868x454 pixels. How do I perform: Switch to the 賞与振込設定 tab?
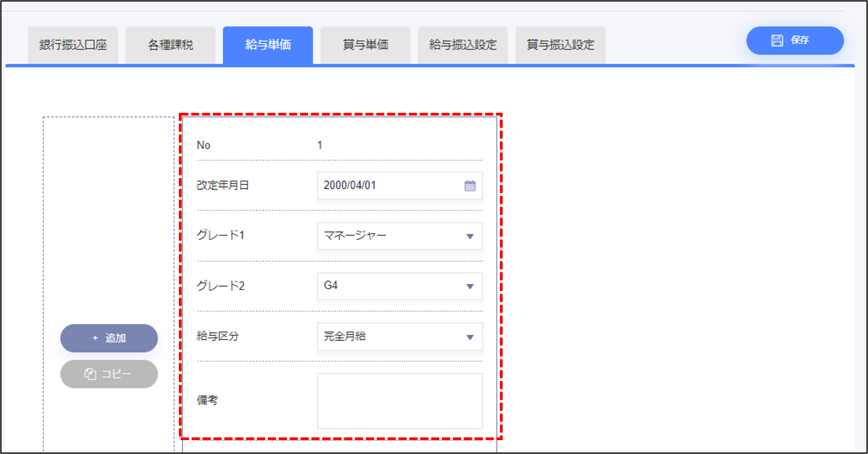tap(560, 45)
